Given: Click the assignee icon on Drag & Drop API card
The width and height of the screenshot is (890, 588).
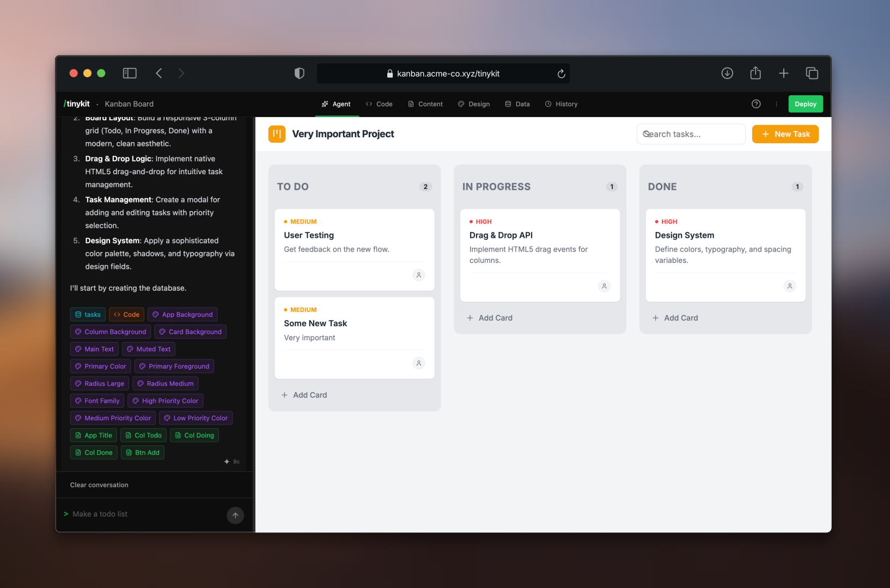Looking at the screenshot, I should pyautogui.click(x=604, y=286).
